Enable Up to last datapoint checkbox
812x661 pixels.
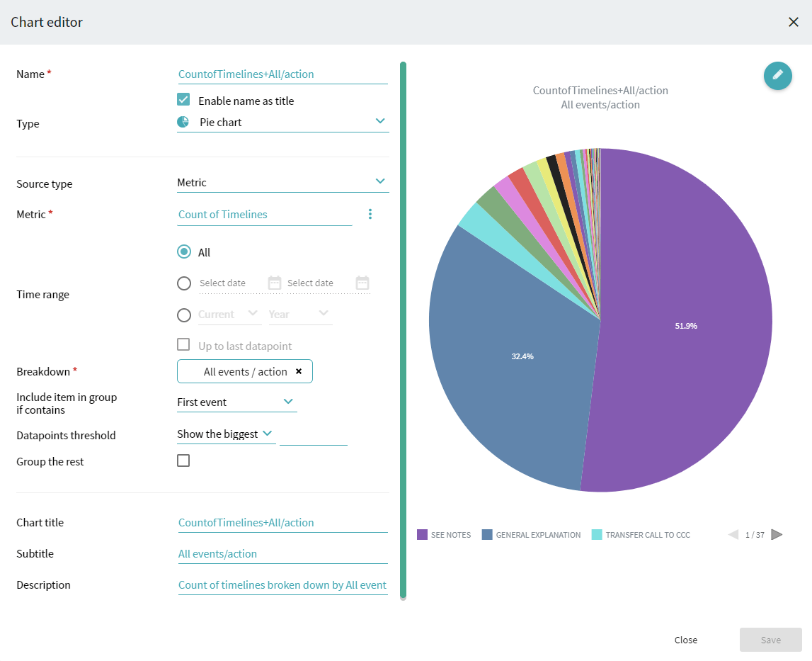pyautogui.click(x=183, y=345)
